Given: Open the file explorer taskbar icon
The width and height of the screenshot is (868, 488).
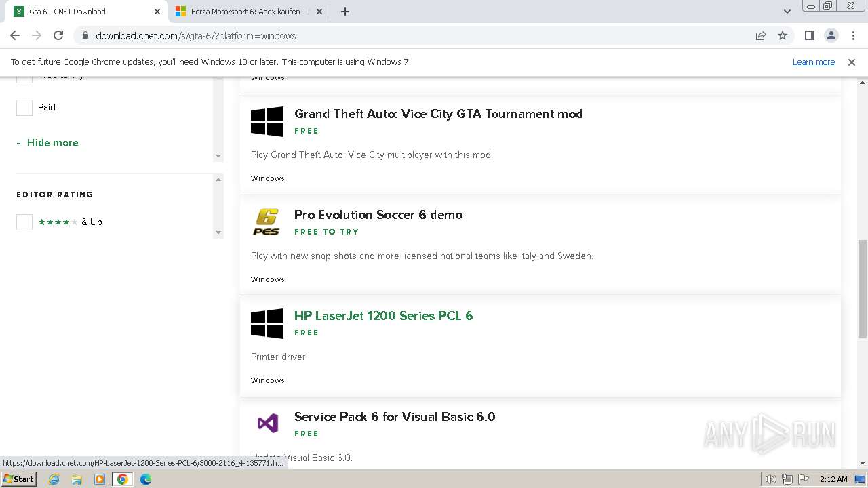Looking at the screenshot, I should [x=77, y=479].
